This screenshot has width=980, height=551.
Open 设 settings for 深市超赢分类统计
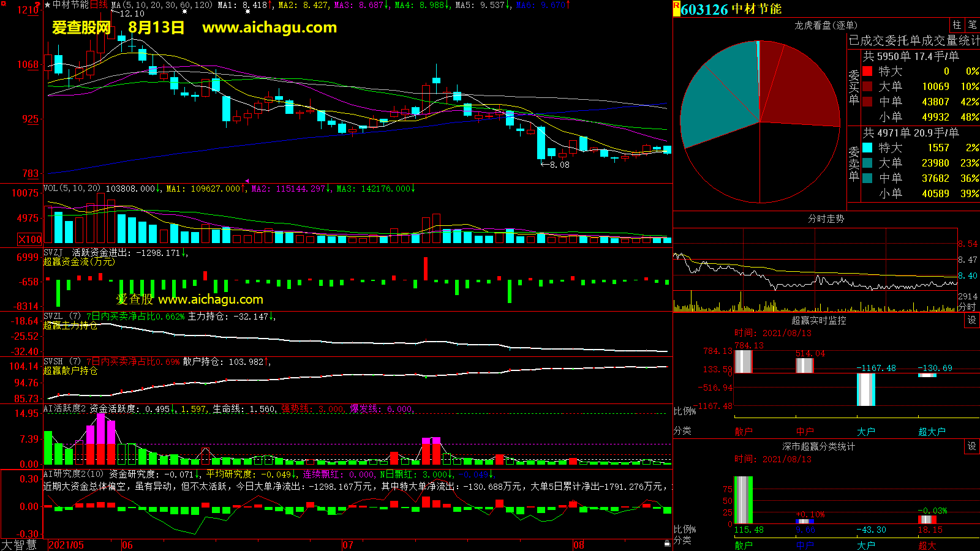[x=972, y=446]
